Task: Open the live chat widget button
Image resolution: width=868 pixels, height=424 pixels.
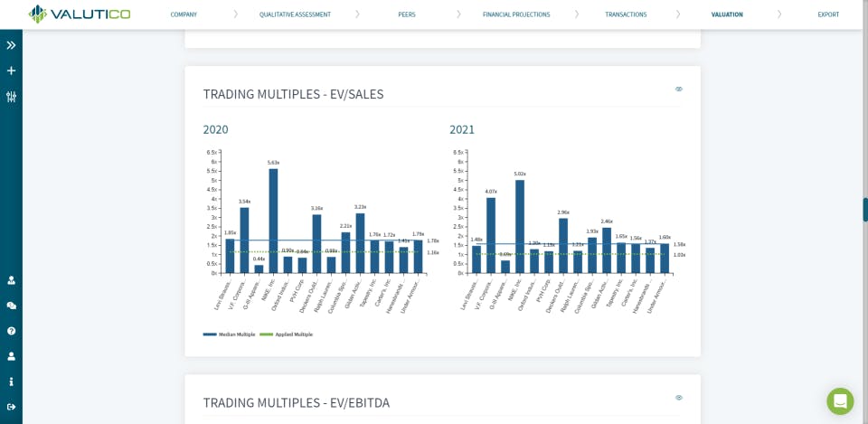Action: [840, 401]
